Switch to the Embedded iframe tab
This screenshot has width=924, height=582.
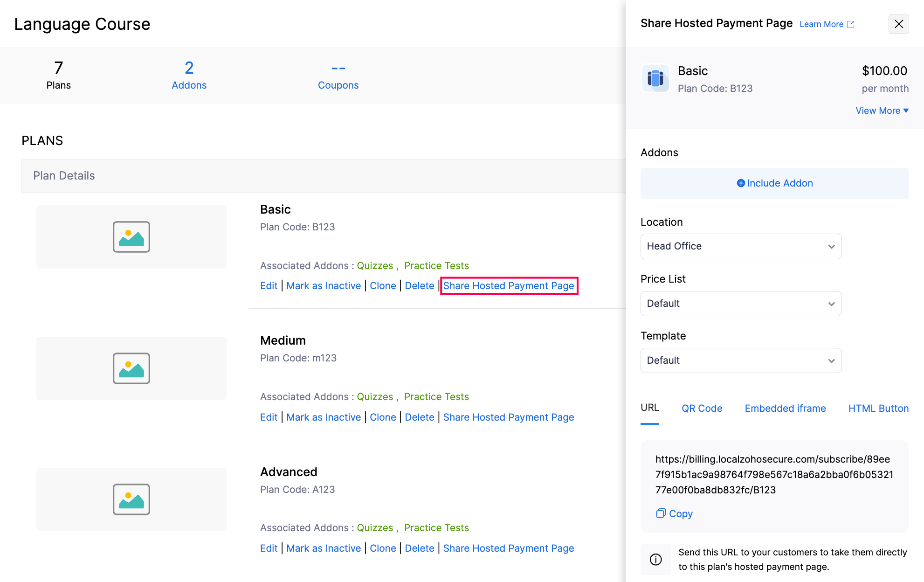[785, 409]
